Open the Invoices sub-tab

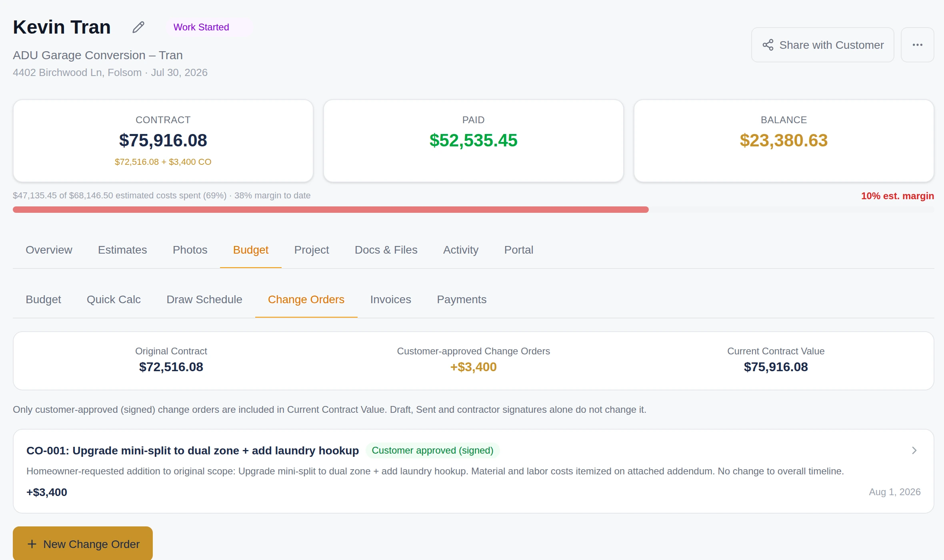(x=391, y=300)
